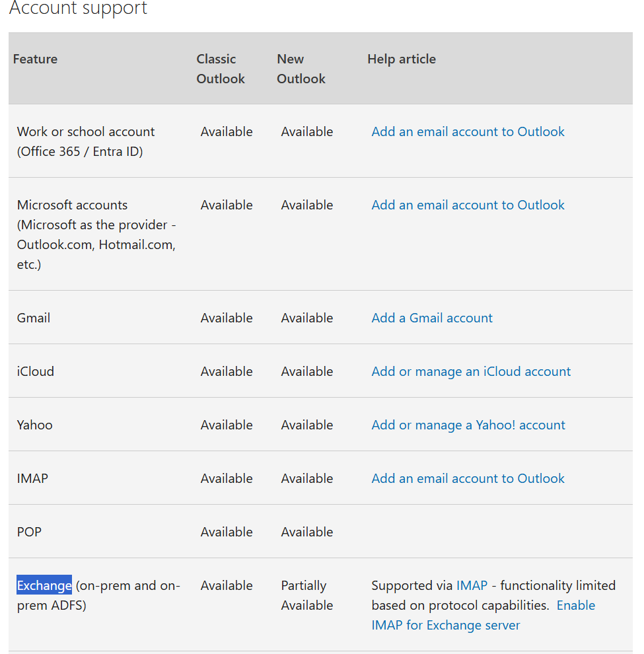Open the Add a Gmail account link

432,318
